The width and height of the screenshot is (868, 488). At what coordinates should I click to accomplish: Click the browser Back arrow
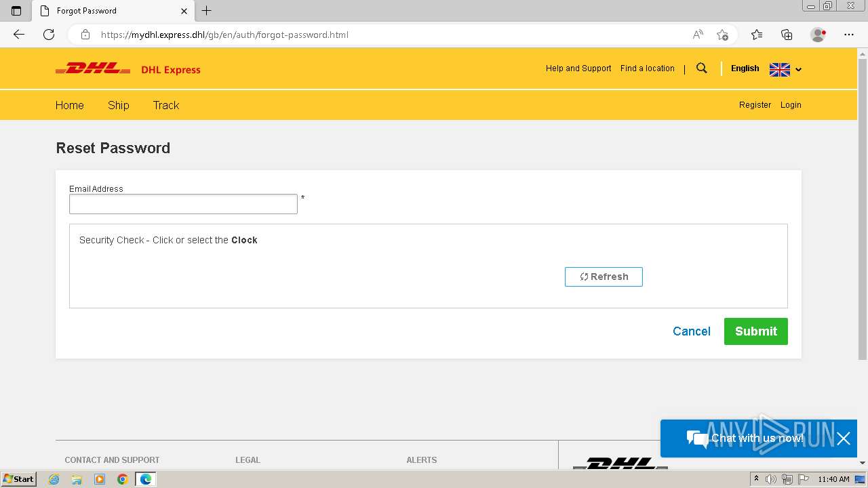(19, 35)
